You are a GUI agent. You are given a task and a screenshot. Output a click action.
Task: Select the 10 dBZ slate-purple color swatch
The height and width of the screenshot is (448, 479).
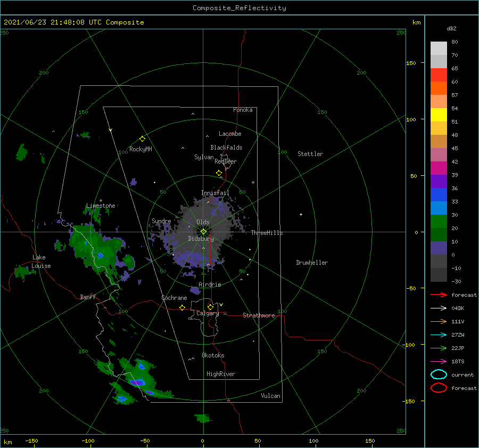click(439, 248)
